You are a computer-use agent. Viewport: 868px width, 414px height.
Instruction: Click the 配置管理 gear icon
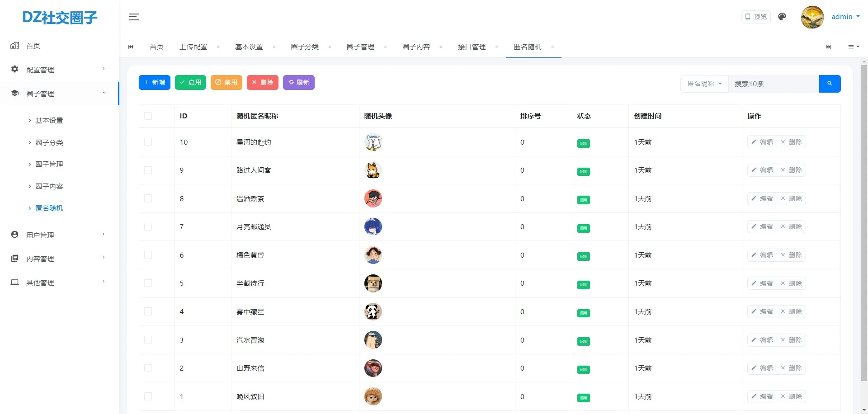pyautogui.click(x=14, y=69)
